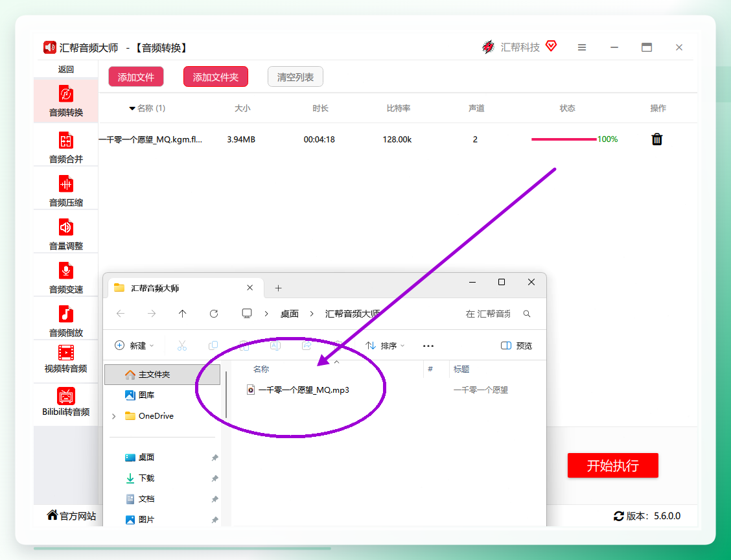Click the 标题 column header in Explorer
The width and height of the screenshot is (731, 560).
[x=461, y=369]
